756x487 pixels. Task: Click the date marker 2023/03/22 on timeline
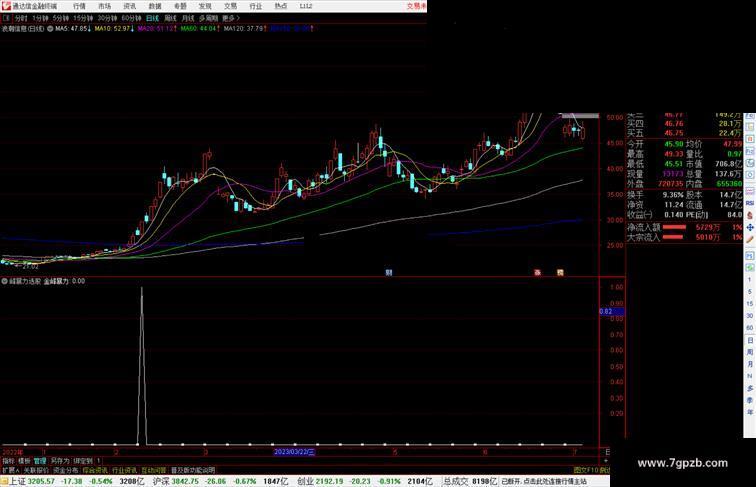point(295,452)
